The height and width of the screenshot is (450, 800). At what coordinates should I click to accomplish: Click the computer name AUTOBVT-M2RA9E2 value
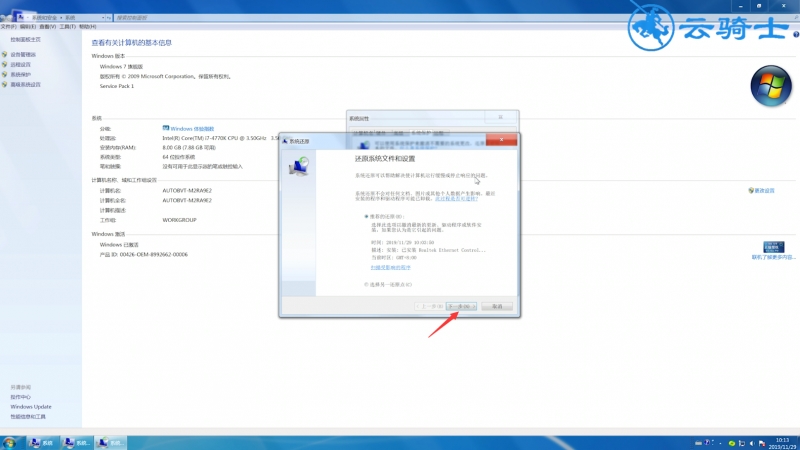[x=187, y=191]
